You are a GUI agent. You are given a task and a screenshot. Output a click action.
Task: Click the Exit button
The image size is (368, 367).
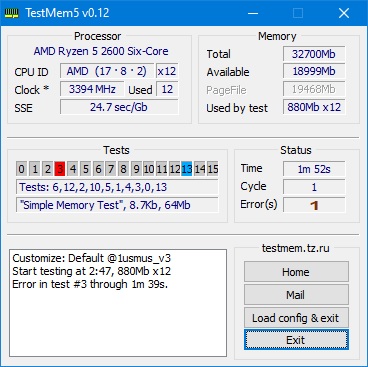point(296,340)
